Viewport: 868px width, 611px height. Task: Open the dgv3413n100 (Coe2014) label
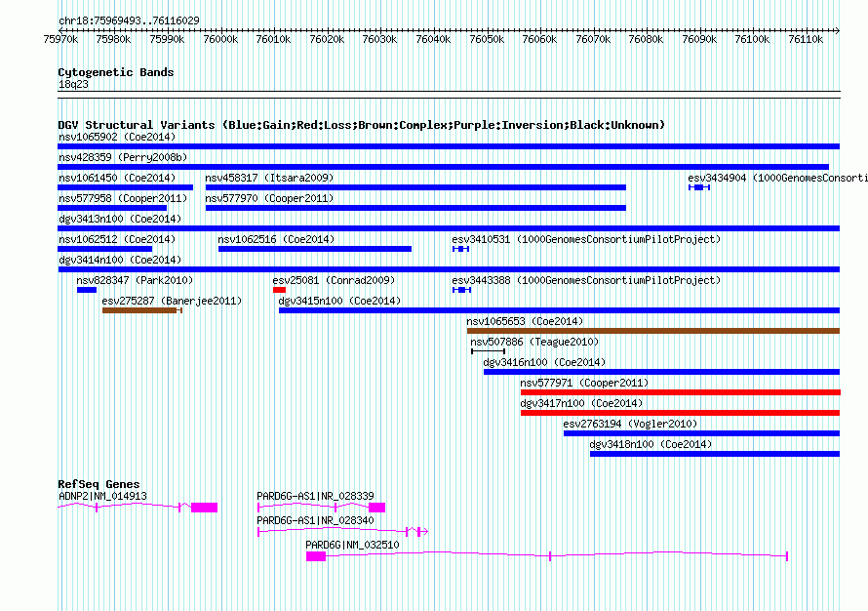click(x=120, y=219)
